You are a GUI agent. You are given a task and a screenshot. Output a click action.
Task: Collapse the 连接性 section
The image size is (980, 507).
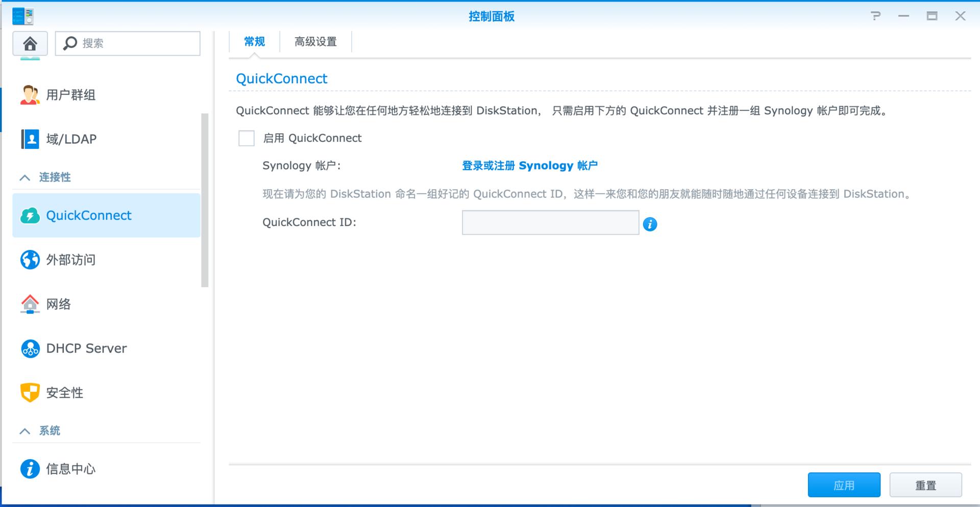click(x=24, y=177)
